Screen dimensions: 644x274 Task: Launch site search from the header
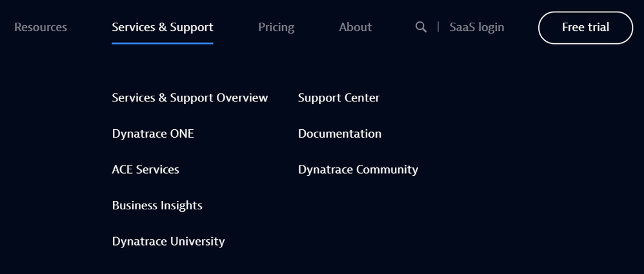tap(421, 27)
